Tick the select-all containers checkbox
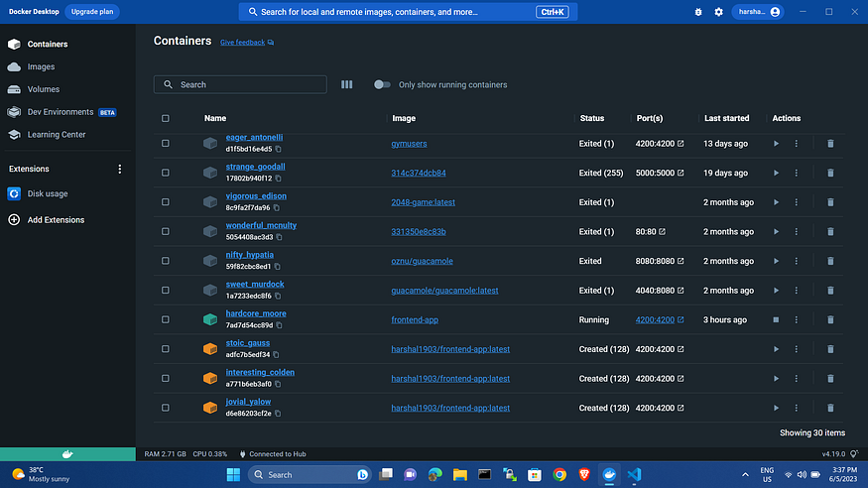This screenshot has width=868, height=488. coord(166,118)
